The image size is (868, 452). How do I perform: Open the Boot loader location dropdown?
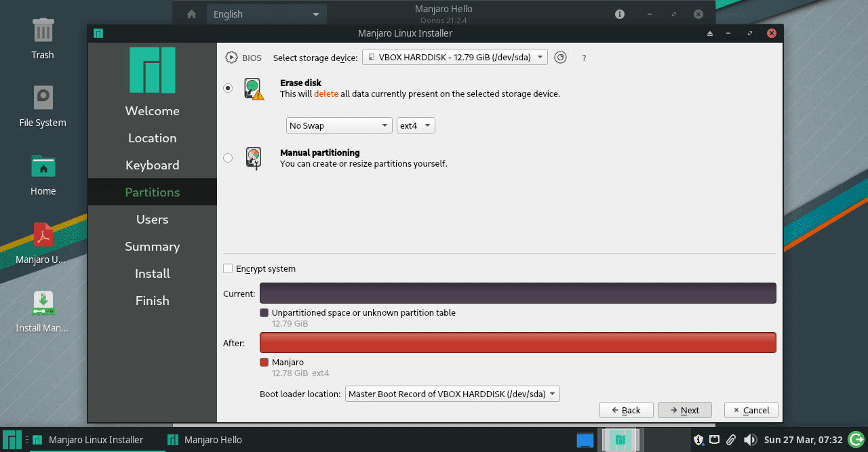coord(452,394)
